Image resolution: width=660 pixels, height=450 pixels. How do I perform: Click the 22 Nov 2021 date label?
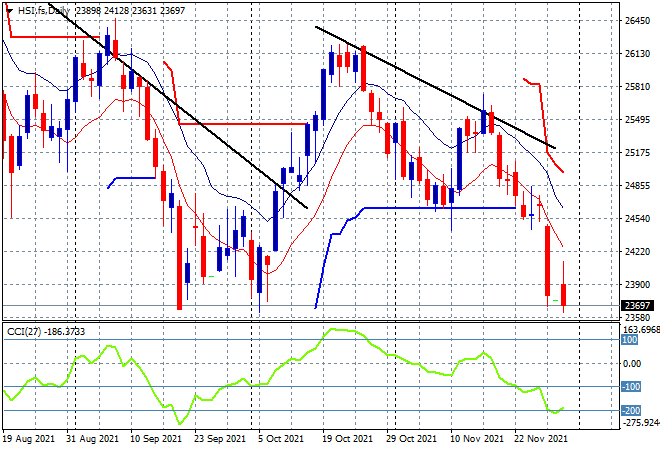pyautogui.click(x=541, y=439)
